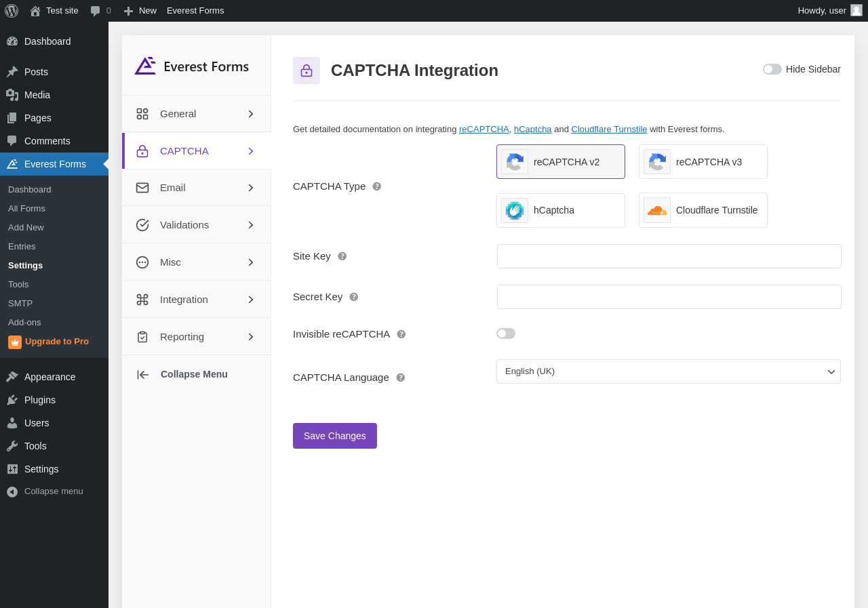Click the CAPTCHA Type help icon
868x608 pixels.
click(x=377, y=186)
